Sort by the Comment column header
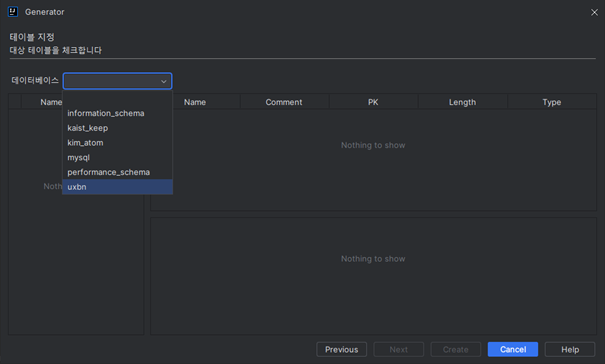 coord(284,102)
